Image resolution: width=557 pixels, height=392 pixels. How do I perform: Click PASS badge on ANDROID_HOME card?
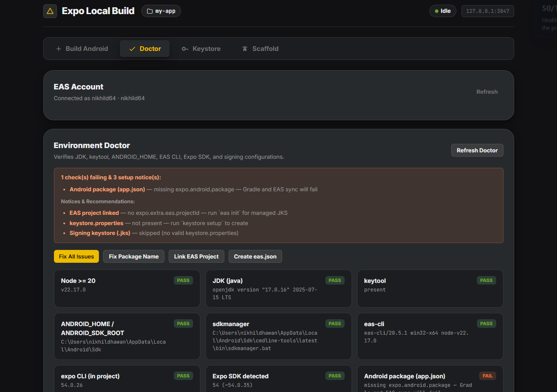click(183, 324)
